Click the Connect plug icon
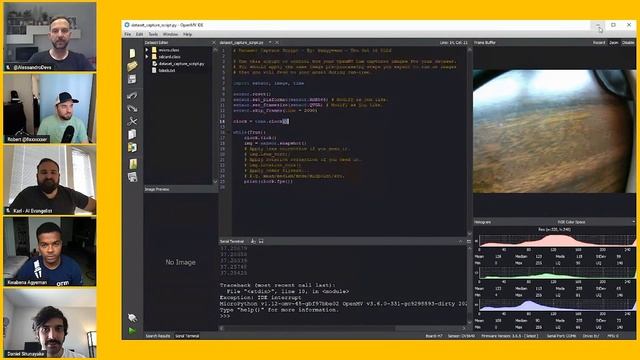The height and width of the screenshot is (360, 640). [132, 318]
